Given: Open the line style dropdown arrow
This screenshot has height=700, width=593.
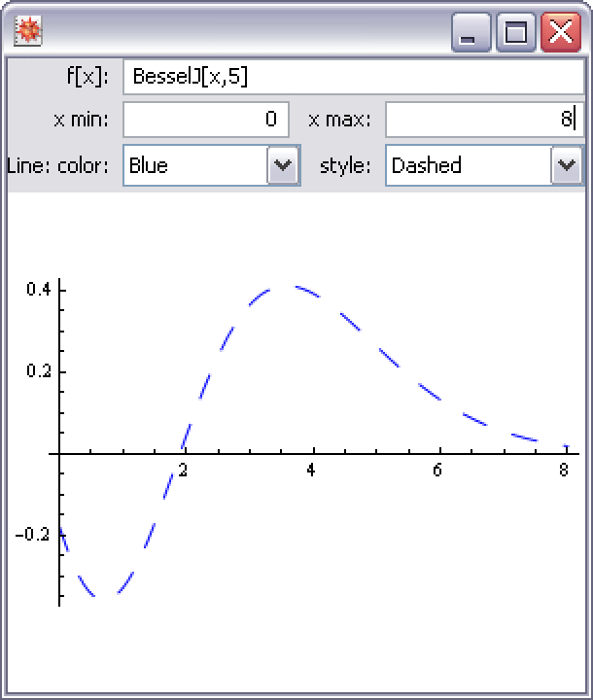Looking at the screenshot, I should (x=567, y=165).
